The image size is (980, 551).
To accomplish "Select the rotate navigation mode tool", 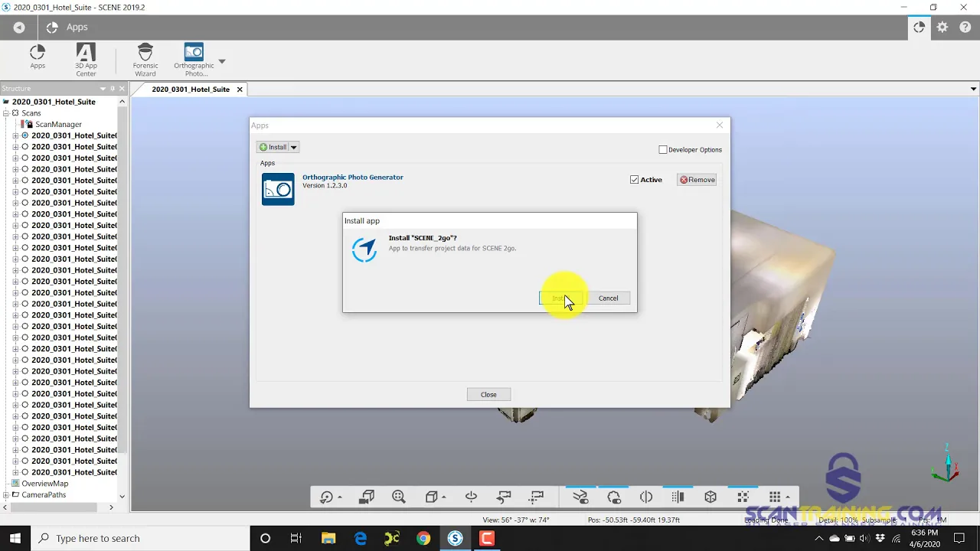I will [327, 497].
